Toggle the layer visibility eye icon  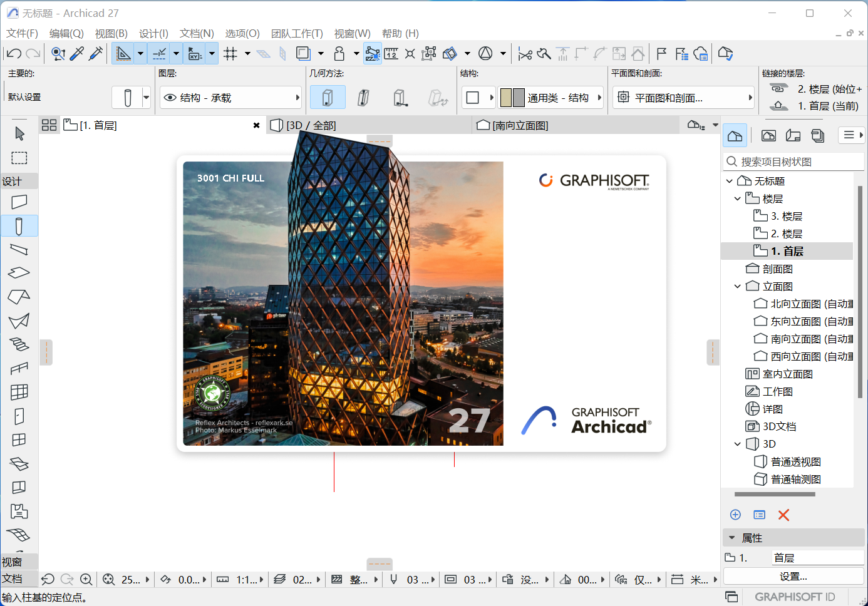(170, 98)
